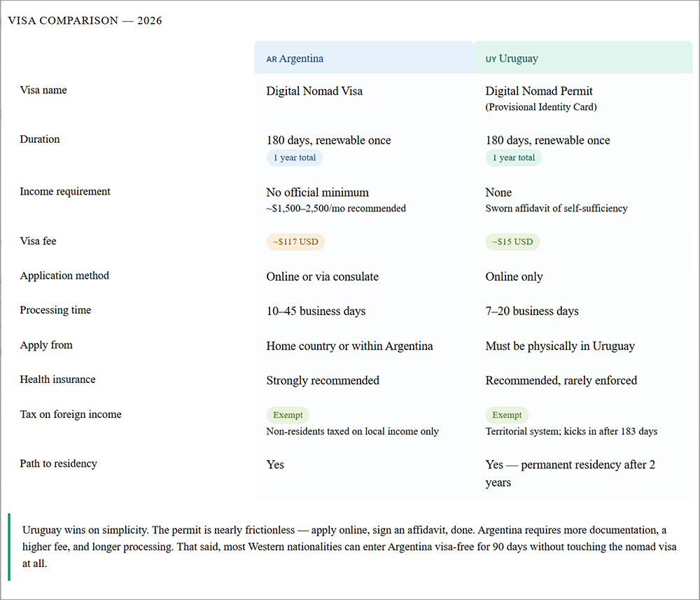This screenshot has width=700, height=600.
Task: Click Argentina's "1 year total" badge
Action: point(294,158)
